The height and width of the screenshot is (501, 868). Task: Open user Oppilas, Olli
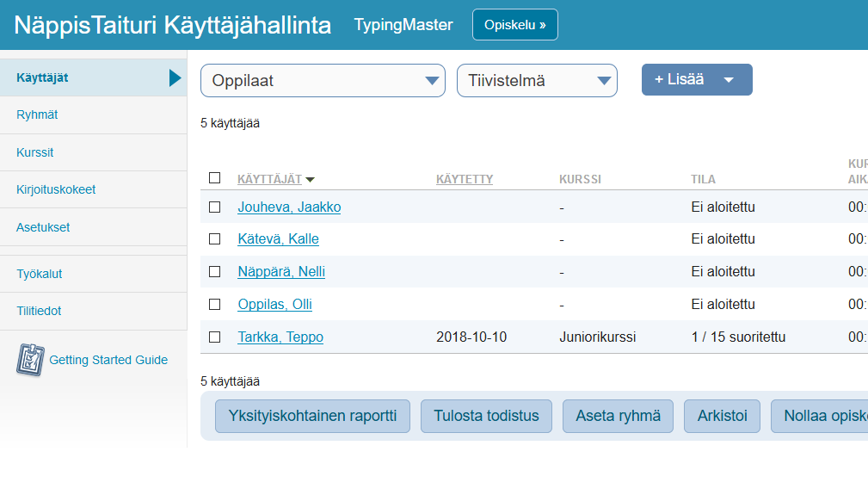point(274,304)
